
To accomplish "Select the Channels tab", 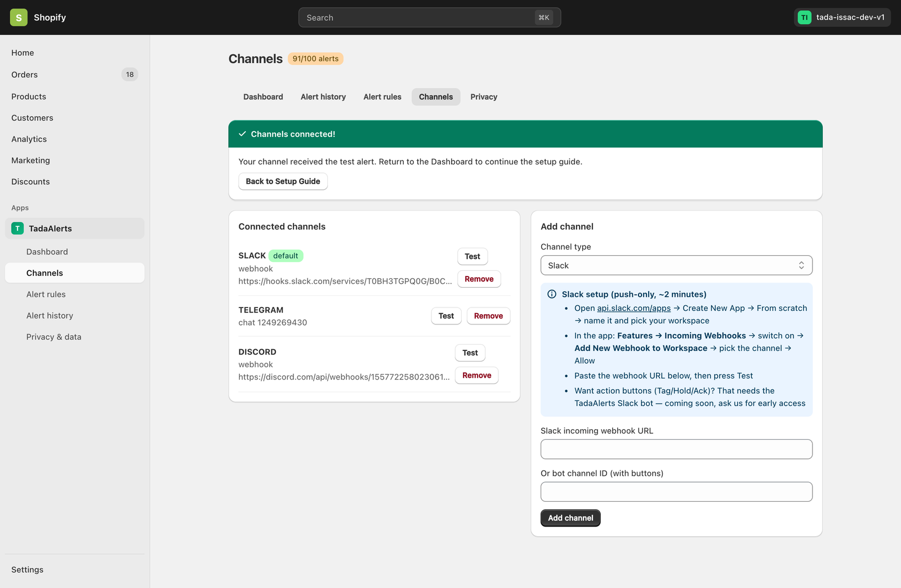I will [x=436, y=97].
